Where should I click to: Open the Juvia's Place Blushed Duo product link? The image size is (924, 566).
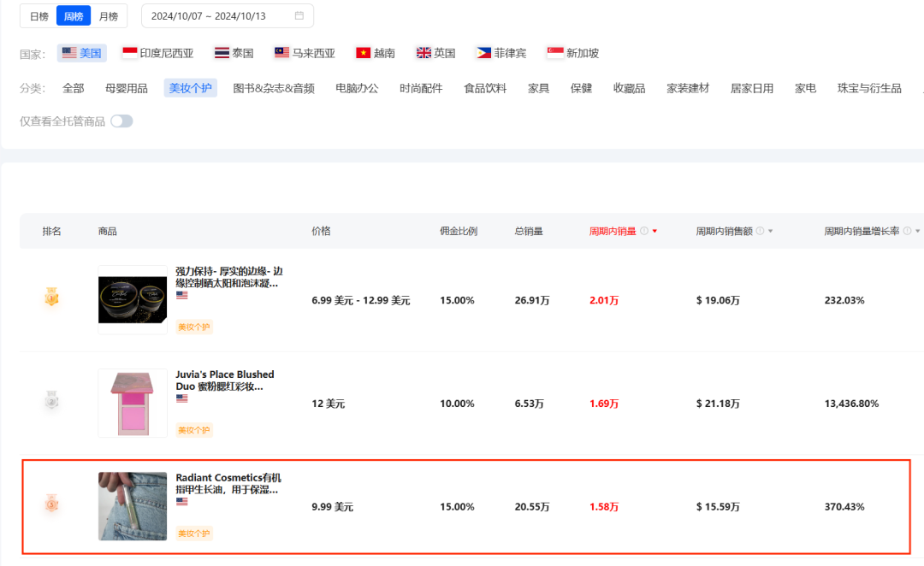tap(225, 380)
